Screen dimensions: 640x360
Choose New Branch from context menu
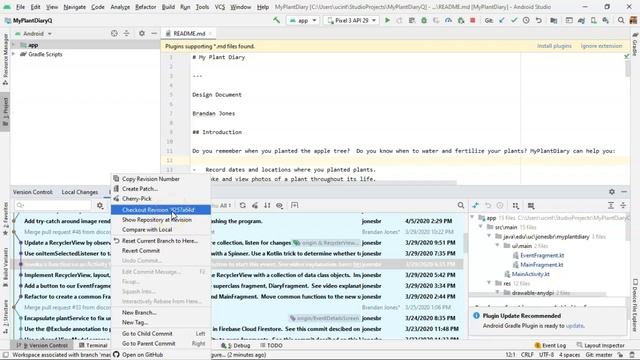(x=161, y=312)
